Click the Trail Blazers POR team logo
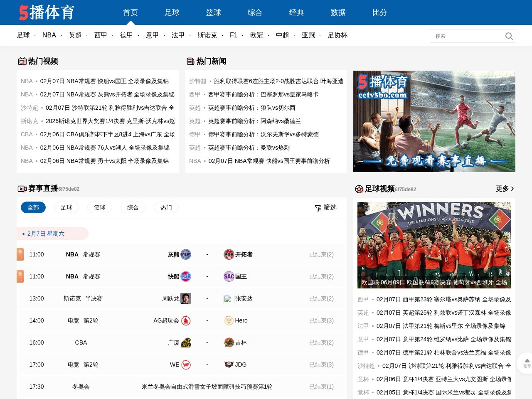The height and width of the screenshot is (399, 532). coord(229,254)
